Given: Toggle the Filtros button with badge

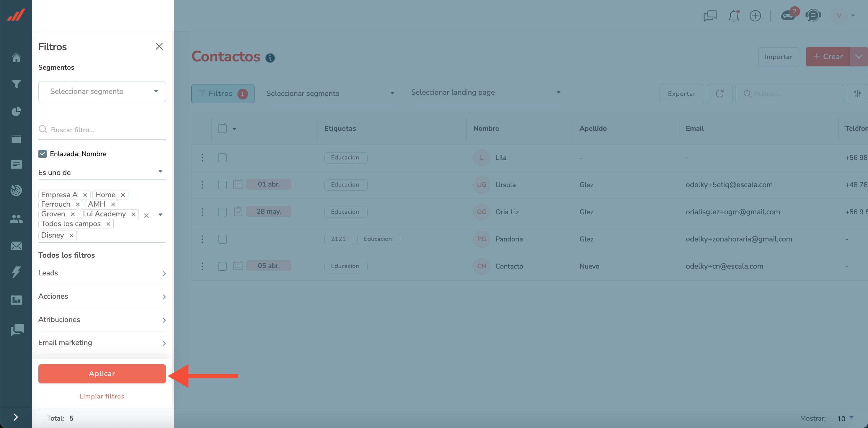Looking at the screenshot, I should coord(223,93).
